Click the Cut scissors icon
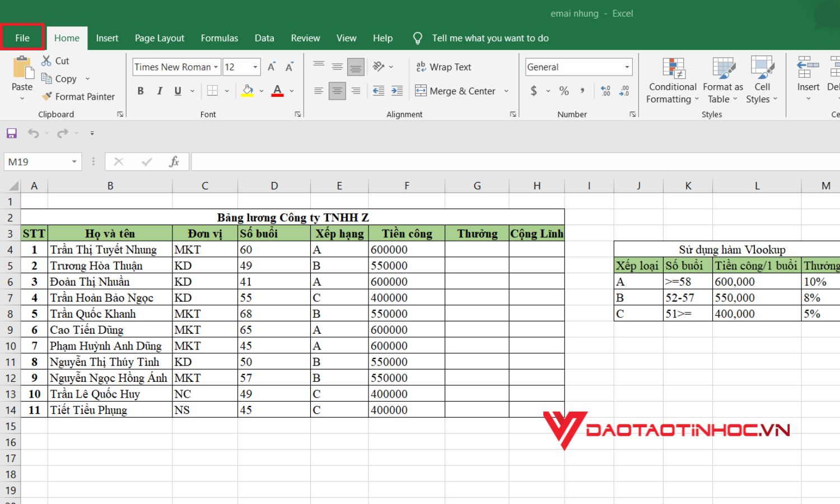840x504 pixels. coord(46,61)
